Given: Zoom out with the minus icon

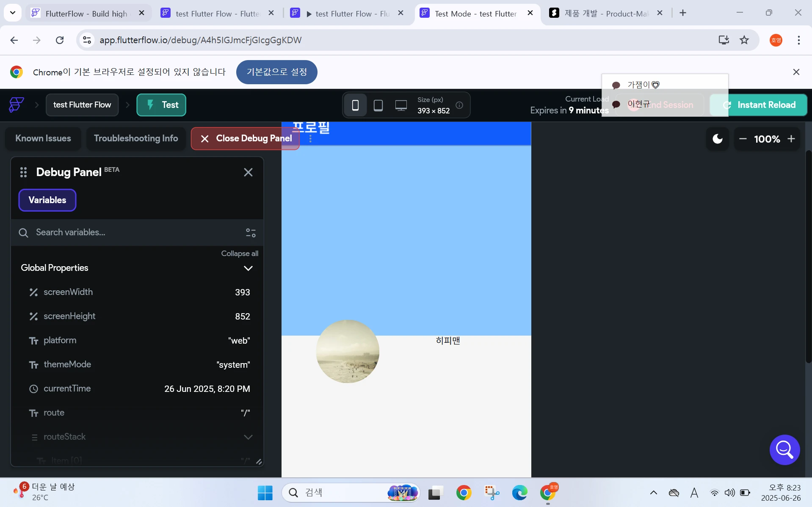Looking at the screenshot, I should click(743, 139).
